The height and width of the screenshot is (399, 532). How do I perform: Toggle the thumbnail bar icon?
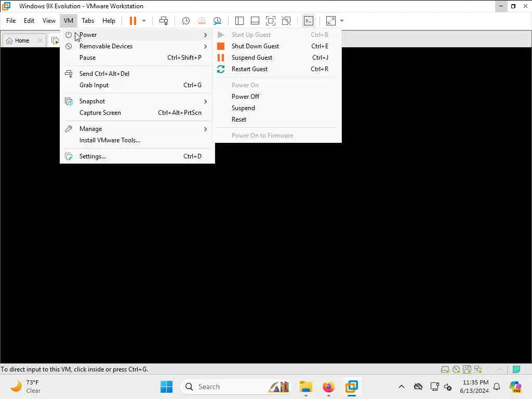255,21
